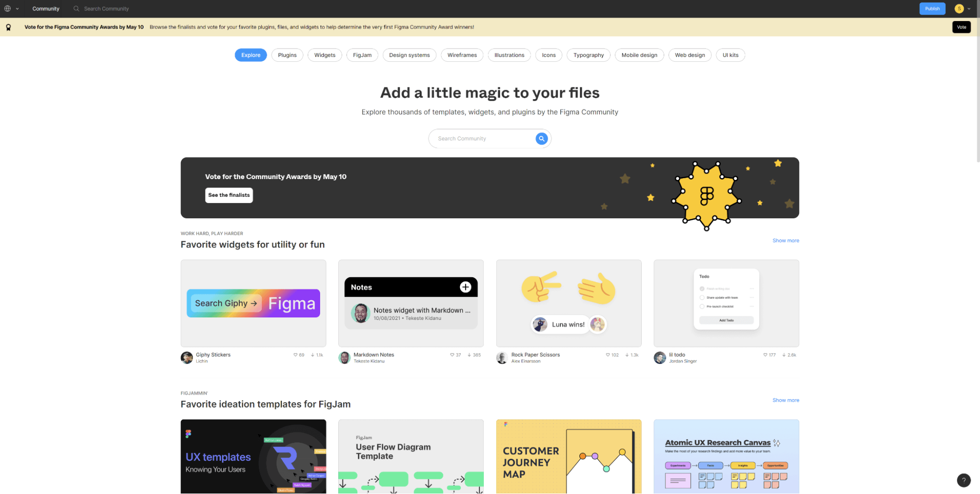Click the Publish button
This screenshot has width=980, height=494.
(932, 8)
